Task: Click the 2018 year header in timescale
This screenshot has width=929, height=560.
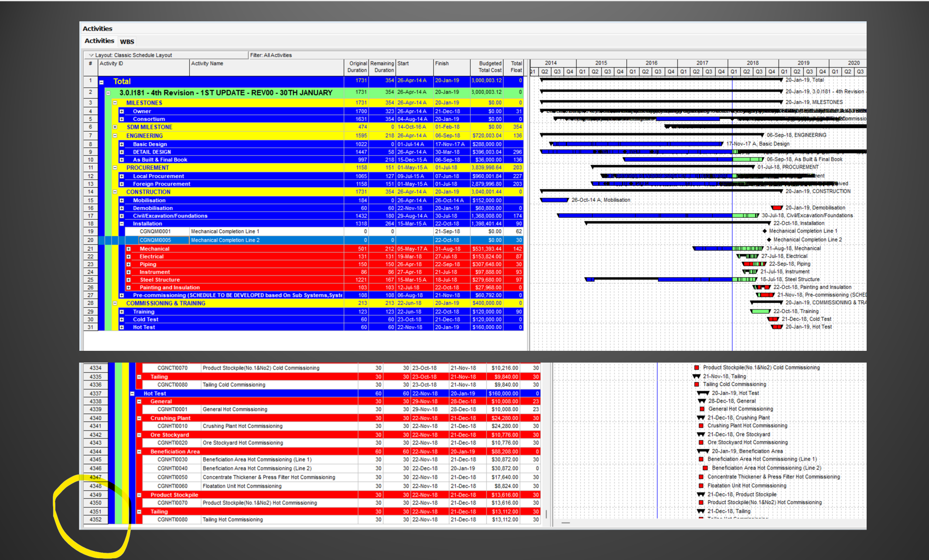Action: tap(753, 63)
